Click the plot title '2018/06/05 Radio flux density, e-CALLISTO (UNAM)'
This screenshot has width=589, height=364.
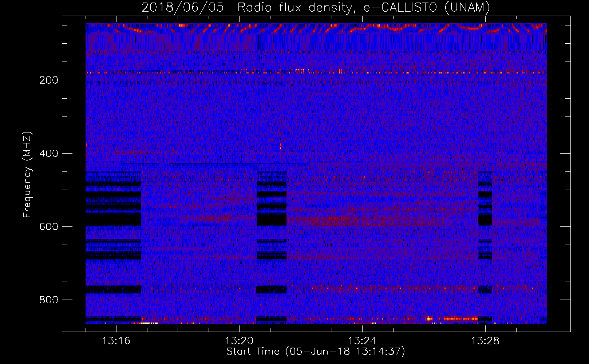click(316, 7)
